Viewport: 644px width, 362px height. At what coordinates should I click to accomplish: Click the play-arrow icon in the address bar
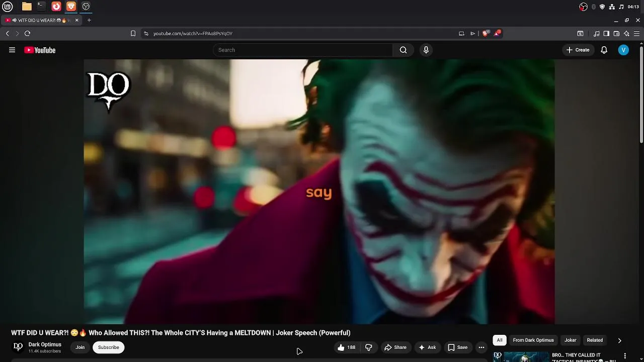tap(472, 33)
